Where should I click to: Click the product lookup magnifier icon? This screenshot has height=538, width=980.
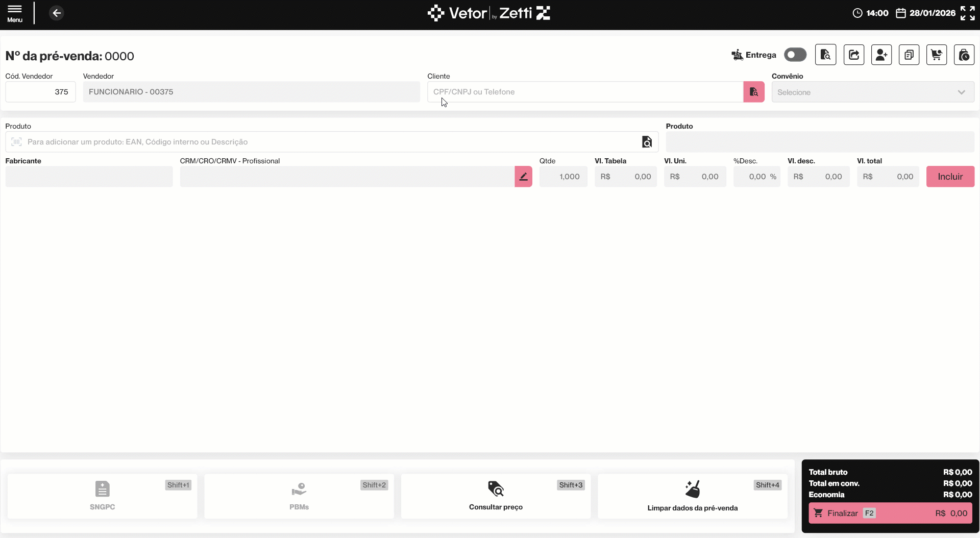647,142
